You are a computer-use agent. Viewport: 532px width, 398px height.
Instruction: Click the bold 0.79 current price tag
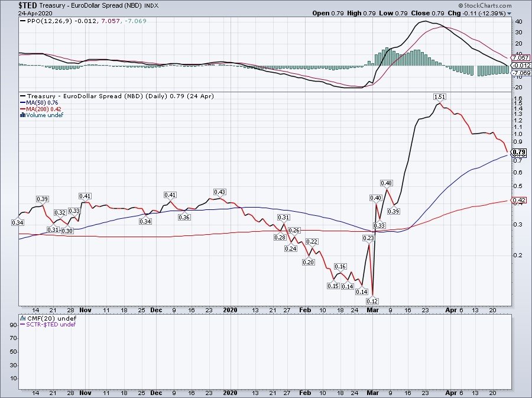coord(520,153)
